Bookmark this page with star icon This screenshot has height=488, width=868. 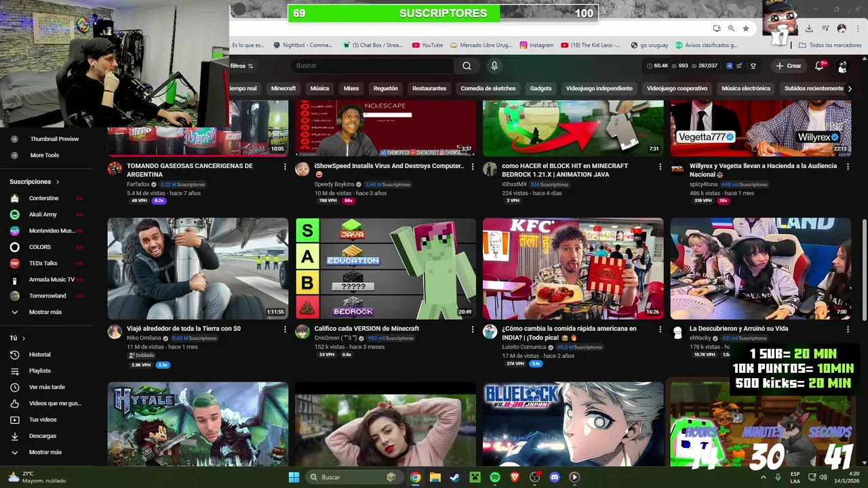(x=746, y=28)
